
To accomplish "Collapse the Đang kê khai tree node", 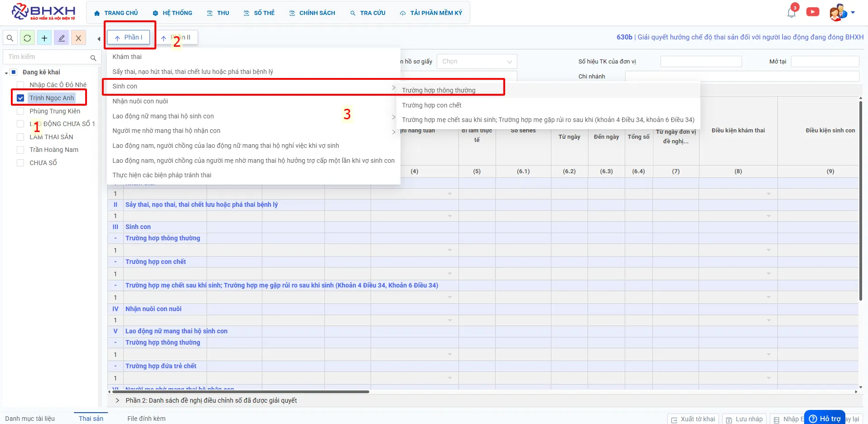I will pyautogui.click(x=6, y=73).
